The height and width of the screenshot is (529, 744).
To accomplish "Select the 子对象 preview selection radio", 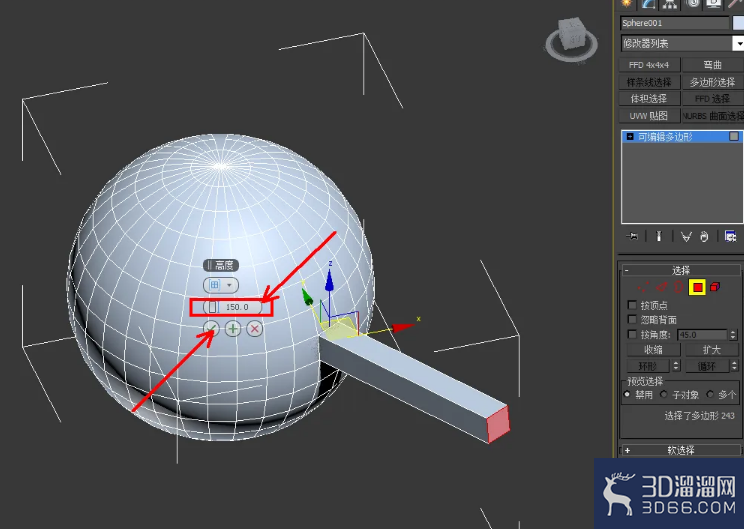I will 664,394.
